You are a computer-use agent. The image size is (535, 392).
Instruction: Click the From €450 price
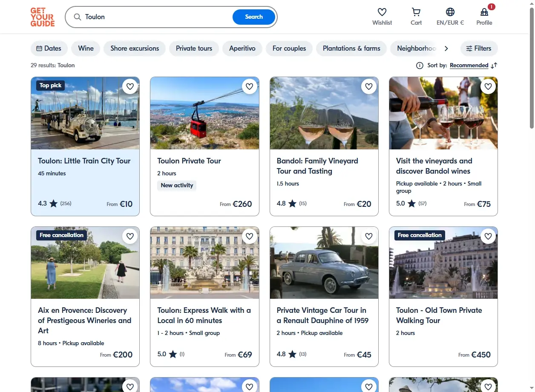pos(475,355)
